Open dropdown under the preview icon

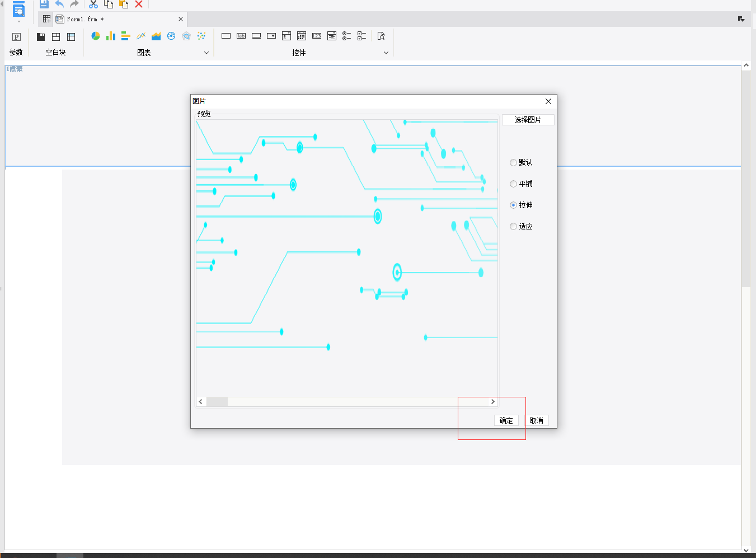(19, 22)
